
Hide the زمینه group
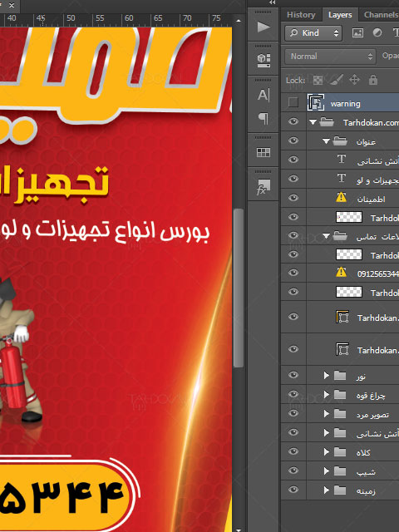click(x=293, y=490)
